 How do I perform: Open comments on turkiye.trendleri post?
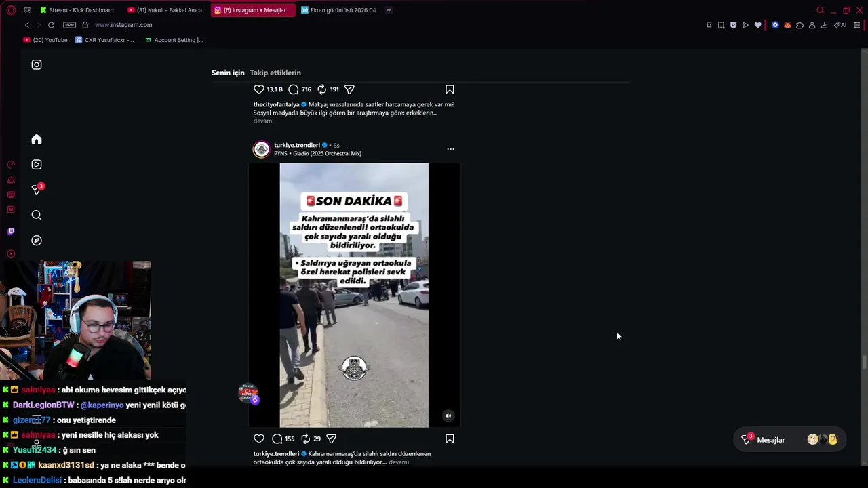pos(277,439)
